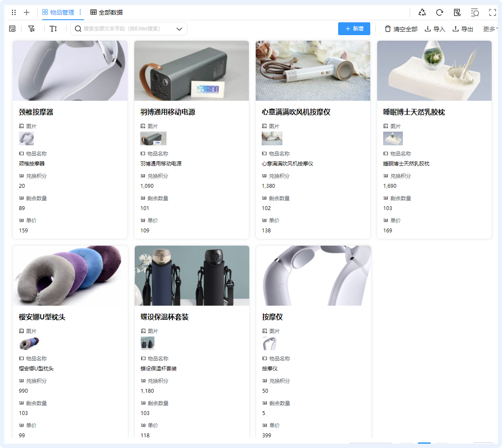The width and height of the screenshot is (502, 448).
Task: Click the plus icon to add a view
Action: point(27,12)
